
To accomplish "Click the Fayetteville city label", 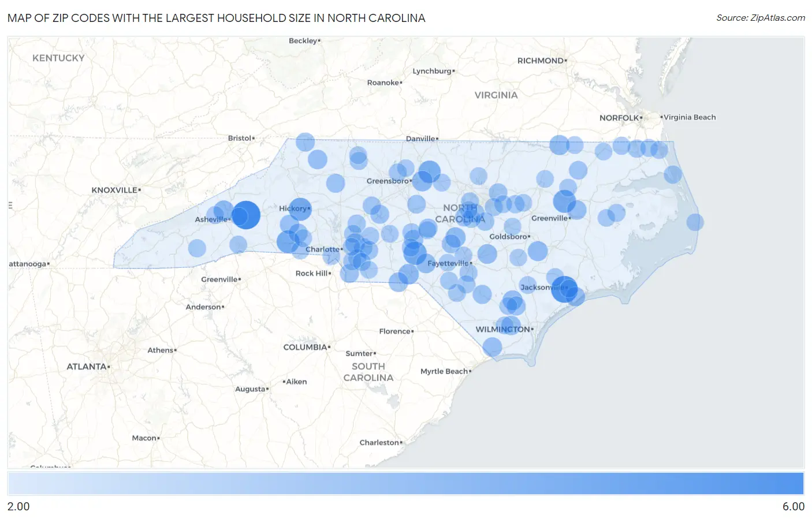I will 448,263.
